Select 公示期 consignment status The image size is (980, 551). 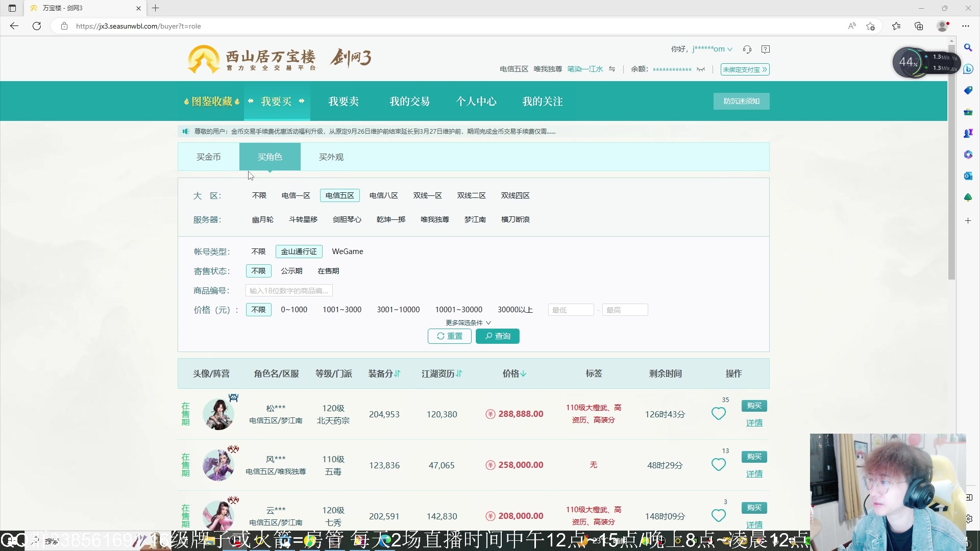291,271
